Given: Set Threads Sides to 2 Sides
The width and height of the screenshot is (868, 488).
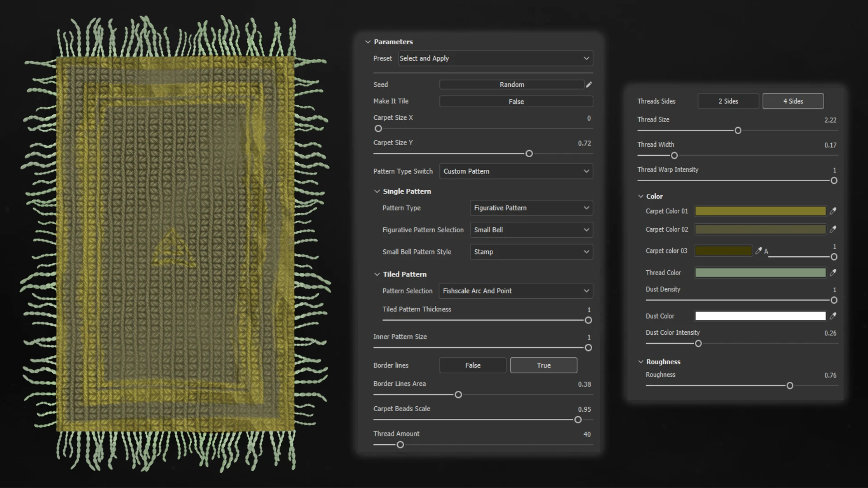Looking at the screenshot, I should [728, 101].
